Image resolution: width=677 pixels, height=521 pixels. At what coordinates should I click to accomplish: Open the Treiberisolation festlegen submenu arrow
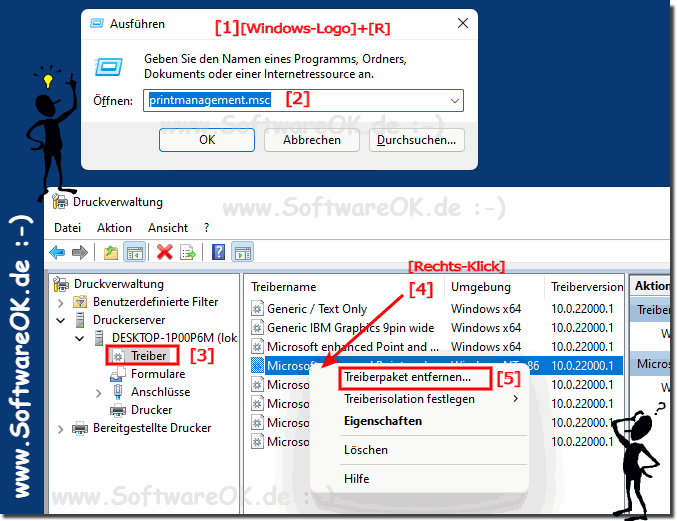516,399
